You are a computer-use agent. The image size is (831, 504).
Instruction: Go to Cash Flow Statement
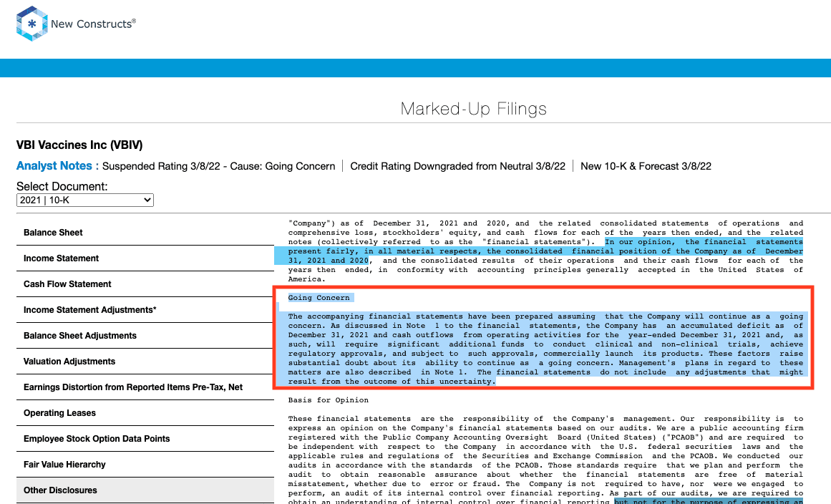pos(145,284)
